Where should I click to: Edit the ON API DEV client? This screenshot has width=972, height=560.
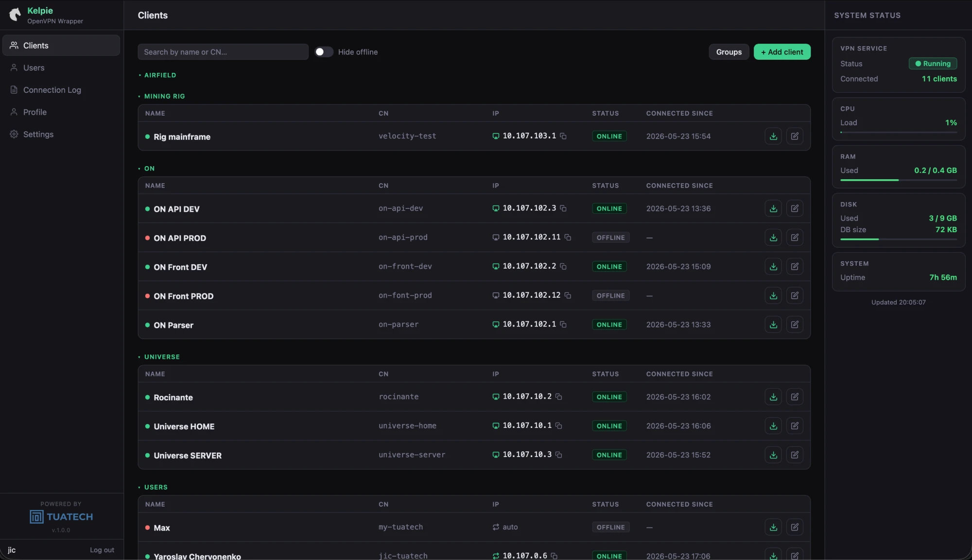pos(795,208)
